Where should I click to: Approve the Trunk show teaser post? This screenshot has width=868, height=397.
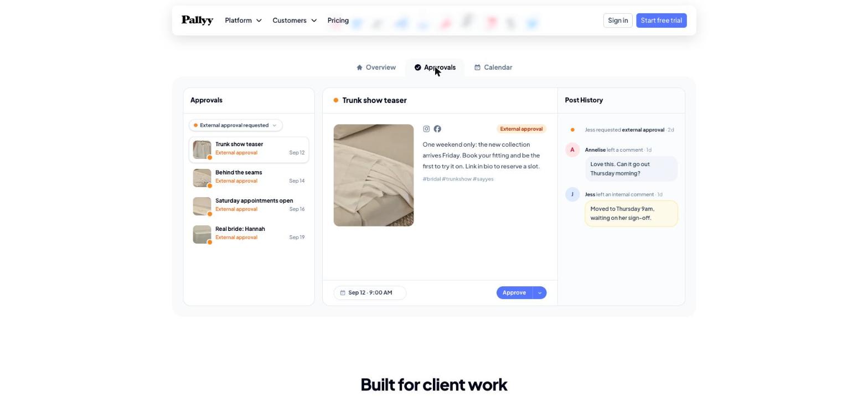click(x=514, y=293)
